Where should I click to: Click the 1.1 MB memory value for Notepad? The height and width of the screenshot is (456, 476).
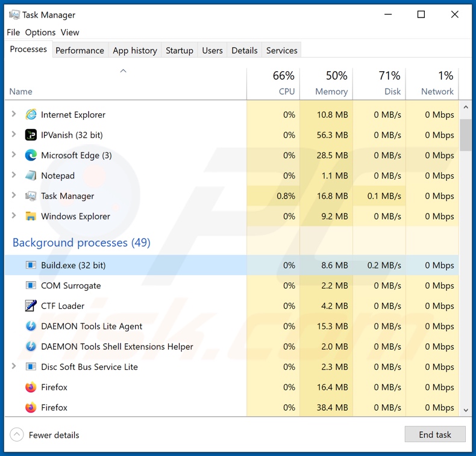335,176
